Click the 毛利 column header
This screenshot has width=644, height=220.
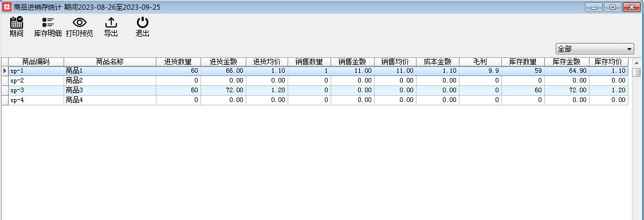point(480,62)
